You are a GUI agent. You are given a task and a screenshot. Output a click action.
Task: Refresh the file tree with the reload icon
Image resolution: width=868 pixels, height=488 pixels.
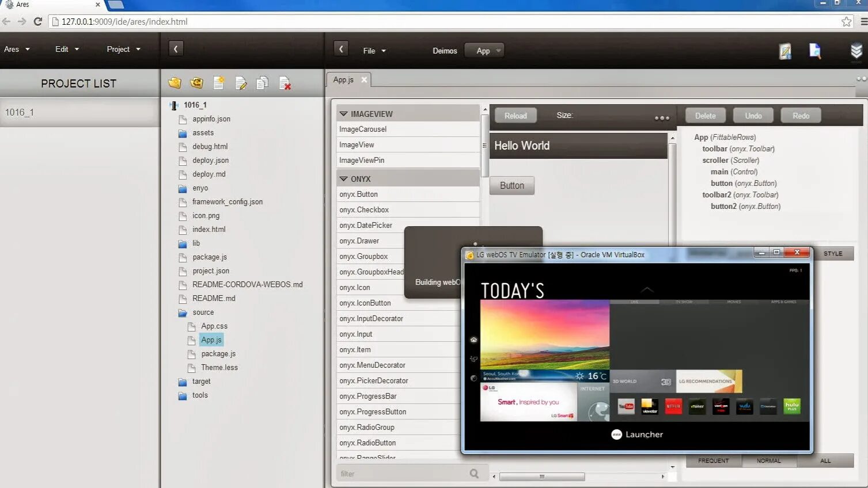pos(196,82)
